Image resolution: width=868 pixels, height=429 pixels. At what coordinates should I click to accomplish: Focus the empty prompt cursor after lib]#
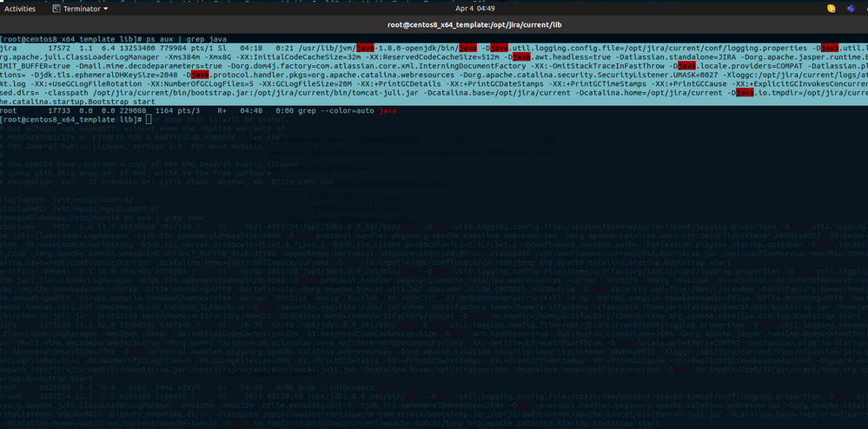[x=149, y=120]
